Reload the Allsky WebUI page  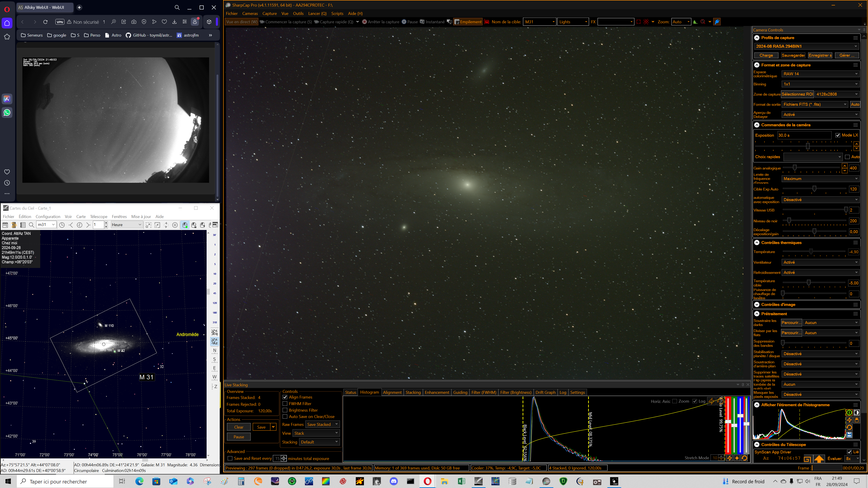pos(45,22)
